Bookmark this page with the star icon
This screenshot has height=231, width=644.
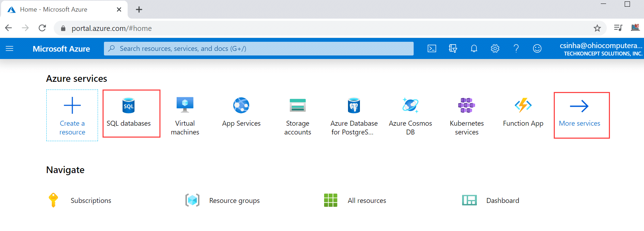click(x=597, y=28)
